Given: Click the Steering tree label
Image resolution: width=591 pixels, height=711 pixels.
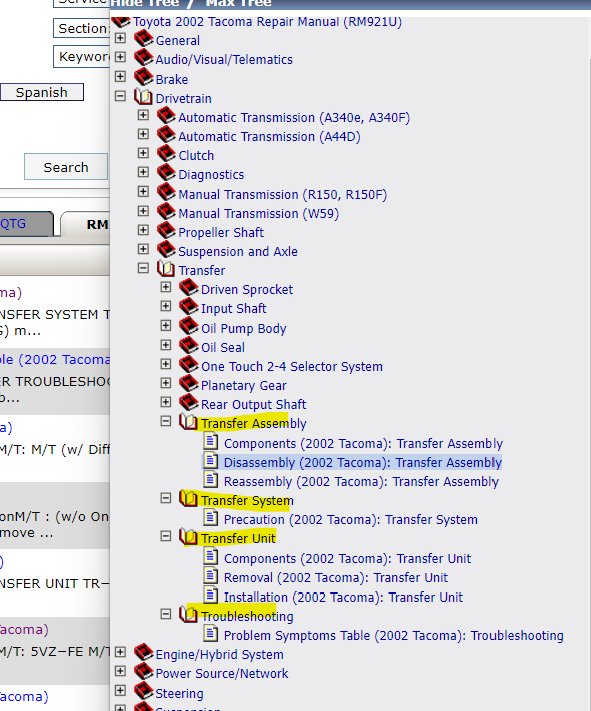Looking at the screenshot, I should (x=179, y=693).
